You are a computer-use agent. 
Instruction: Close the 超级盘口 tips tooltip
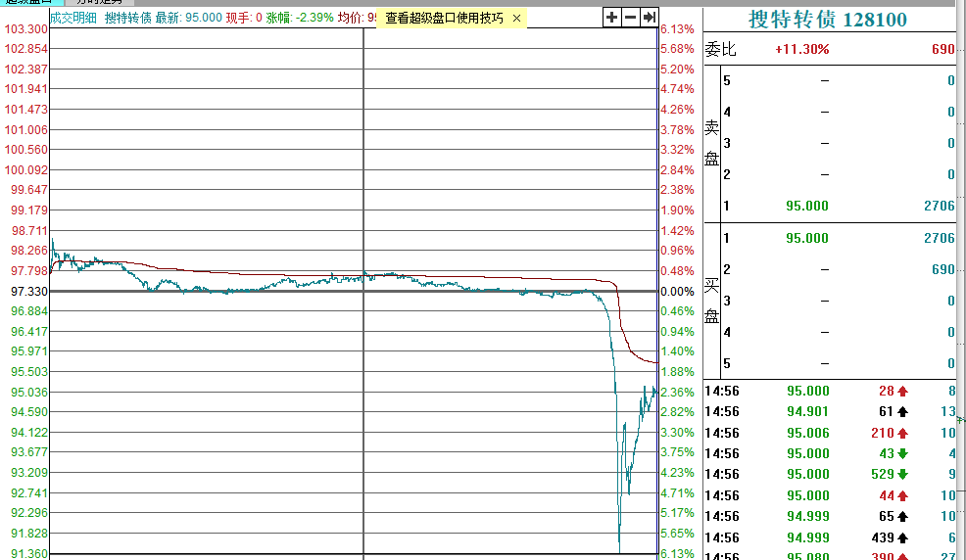coord(517,19)
